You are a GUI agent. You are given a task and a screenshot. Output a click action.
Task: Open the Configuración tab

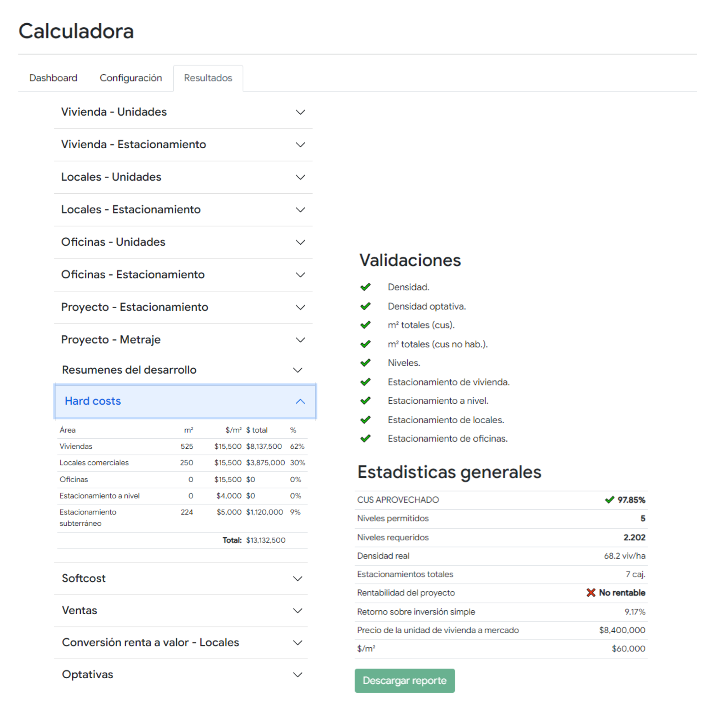(131, 78)
